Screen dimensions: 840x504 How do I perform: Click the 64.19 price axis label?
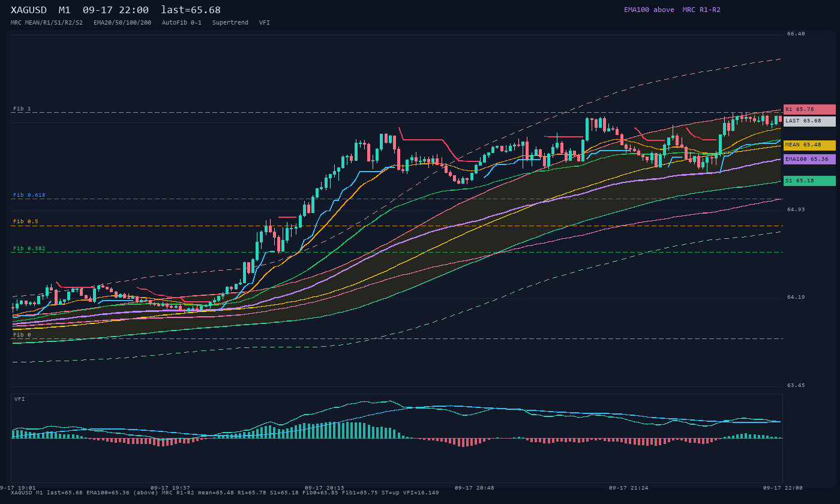[x=796, y=297]
